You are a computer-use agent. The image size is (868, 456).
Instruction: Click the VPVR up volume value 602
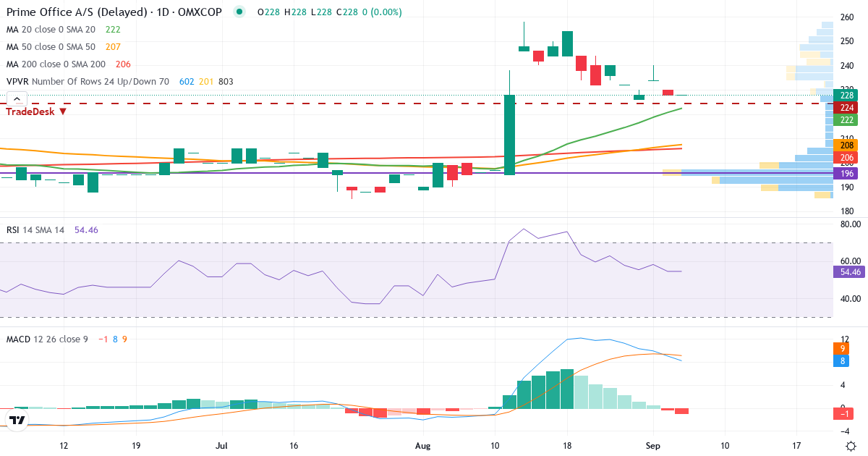(x=187, y=82)
